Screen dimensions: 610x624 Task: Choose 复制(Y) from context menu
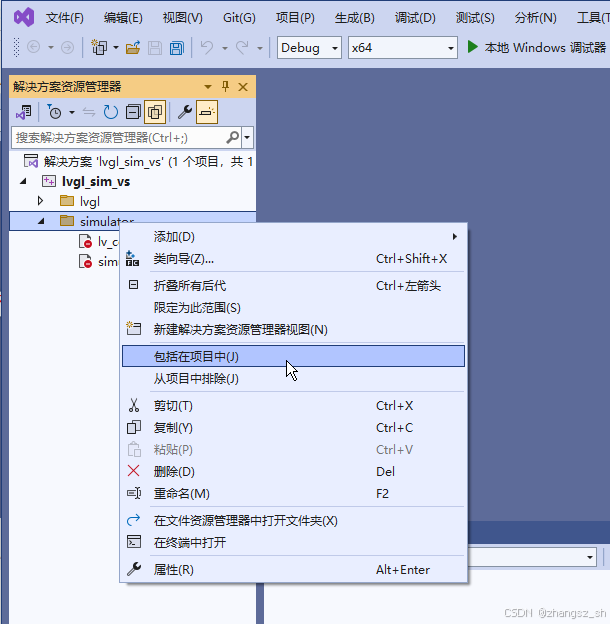pyautogui.click(x=293, y=428)
